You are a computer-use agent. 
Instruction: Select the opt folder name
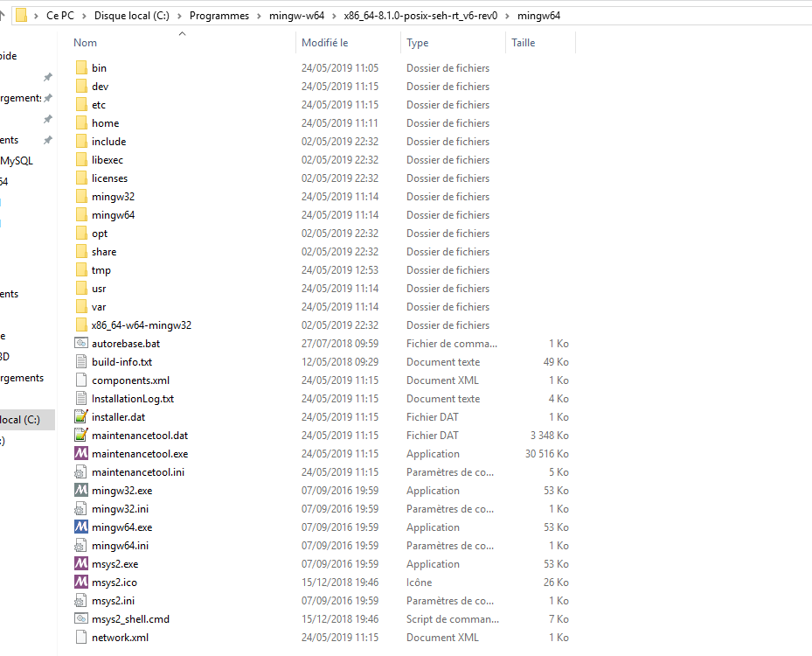coord(100,234)
